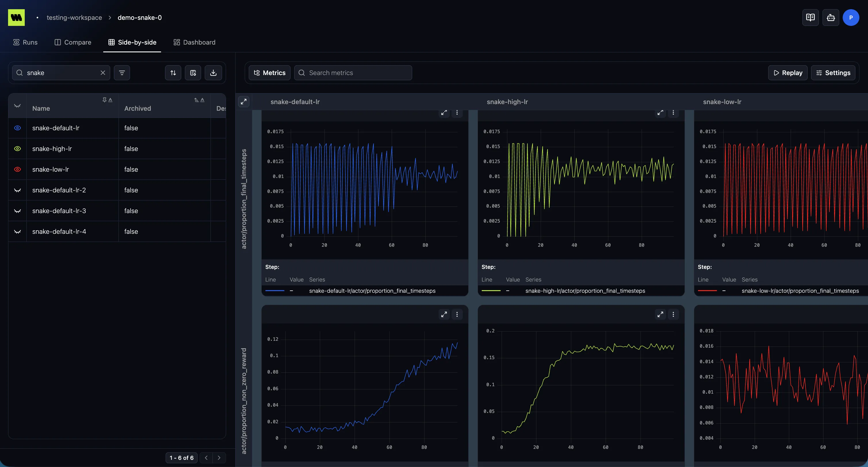Open the documentation book icon

[x=810, y=18]
